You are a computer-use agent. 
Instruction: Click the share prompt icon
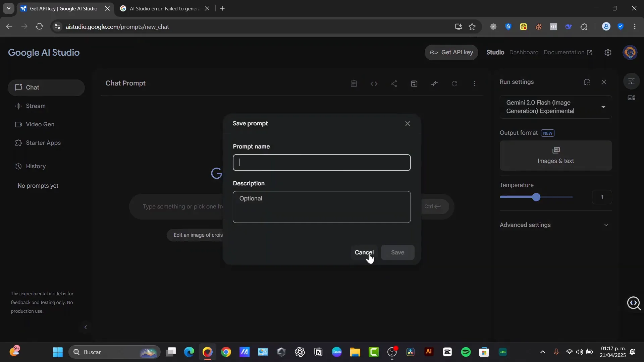click(x=394, y=83)
